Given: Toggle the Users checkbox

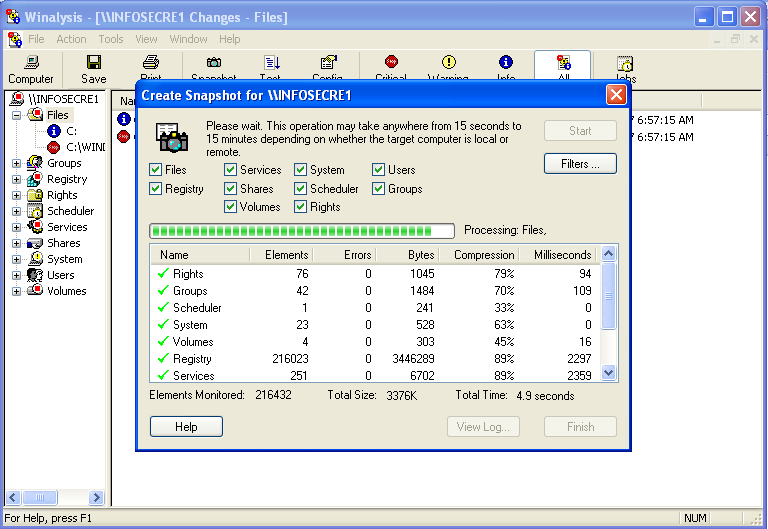Looking at the screenshot, I should [x=378, y=170].
